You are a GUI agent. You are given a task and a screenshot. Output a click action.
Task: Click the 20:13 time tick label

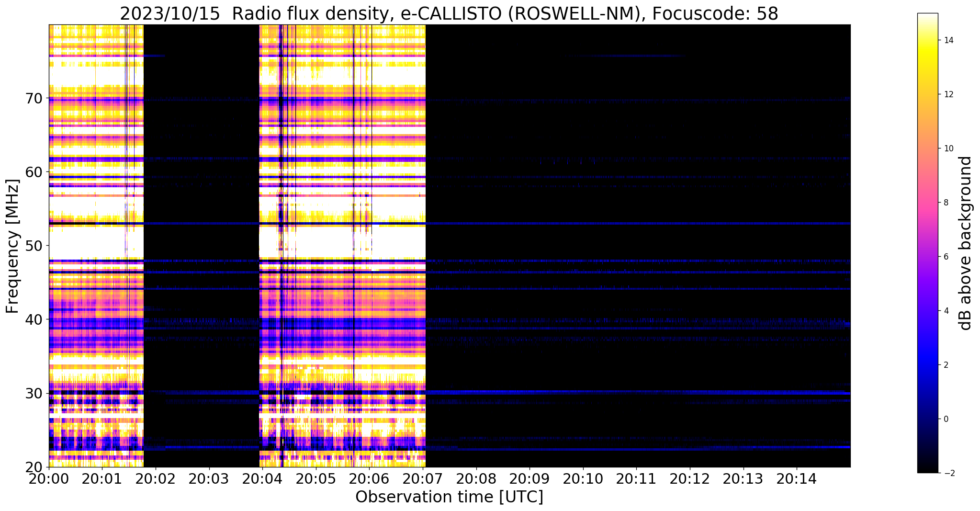pos(743,478)
